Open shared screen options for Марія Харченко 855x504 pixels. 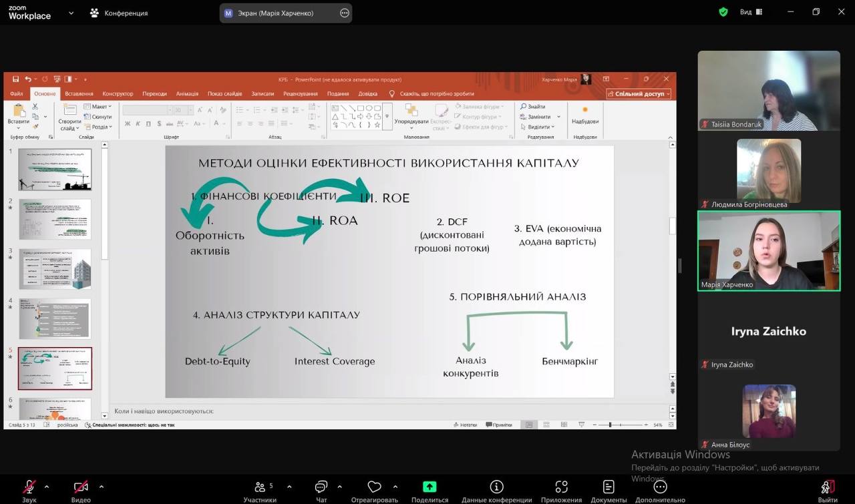pyautogui.click(x=345, y=13)
